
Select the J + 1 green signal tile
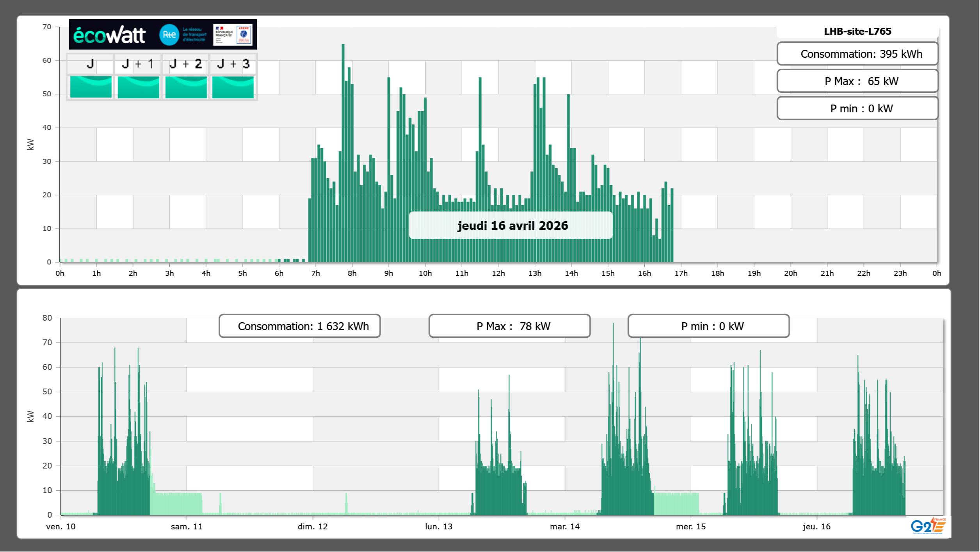(138, 87)
